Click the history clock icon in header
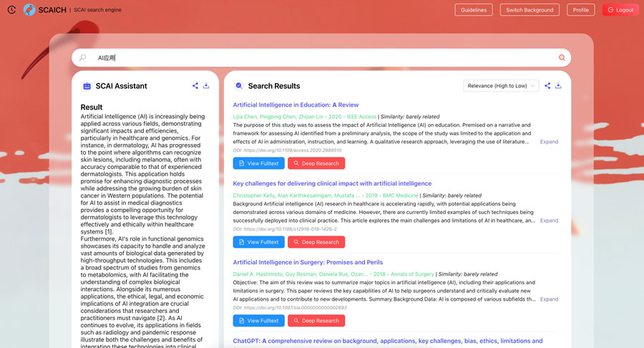 tap(11, 10)
